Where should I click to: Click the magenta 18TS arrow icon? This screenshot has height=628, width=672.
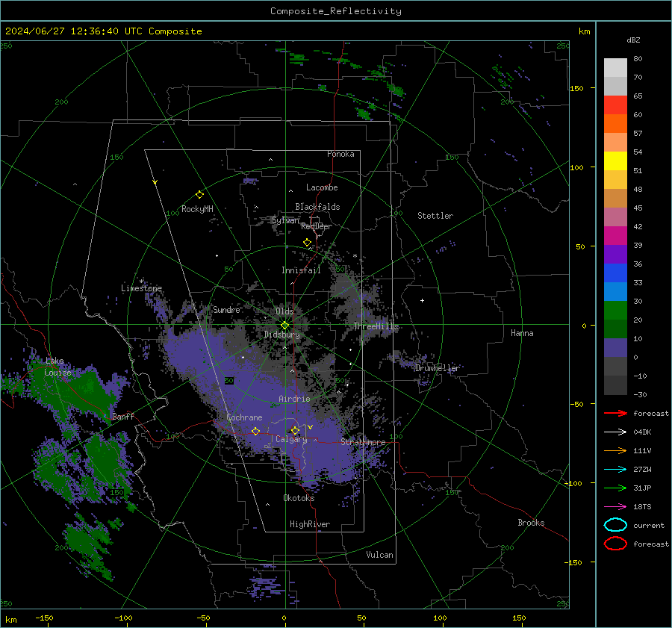615,507
